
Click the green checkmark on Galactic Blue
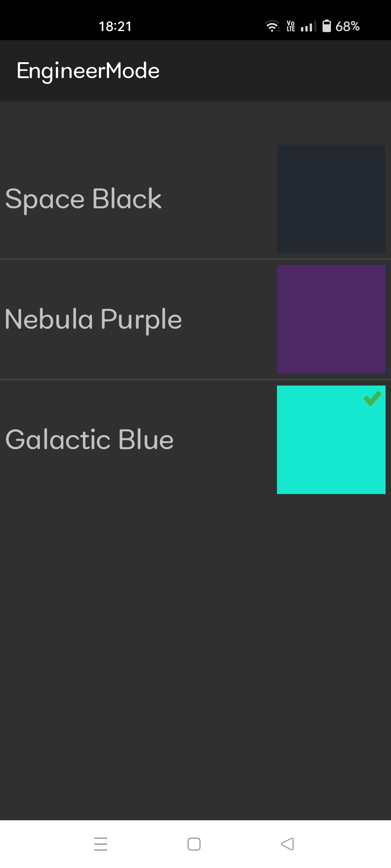click(372, 398)
